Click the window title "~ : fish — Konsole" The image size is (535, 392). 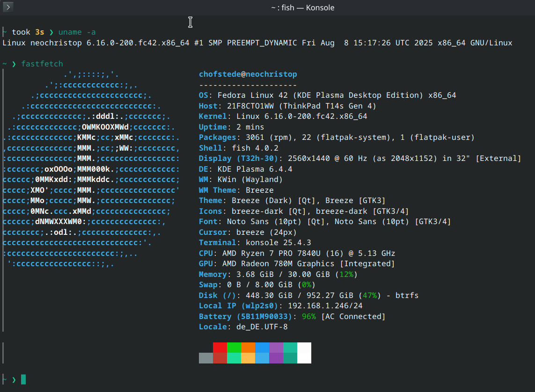point(302,7)
